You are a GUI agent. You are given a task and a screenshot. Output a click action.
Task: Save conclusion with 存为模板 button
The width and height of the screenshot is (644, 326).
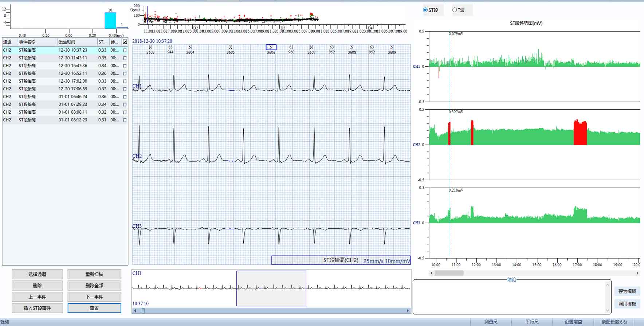click(627, 291)
